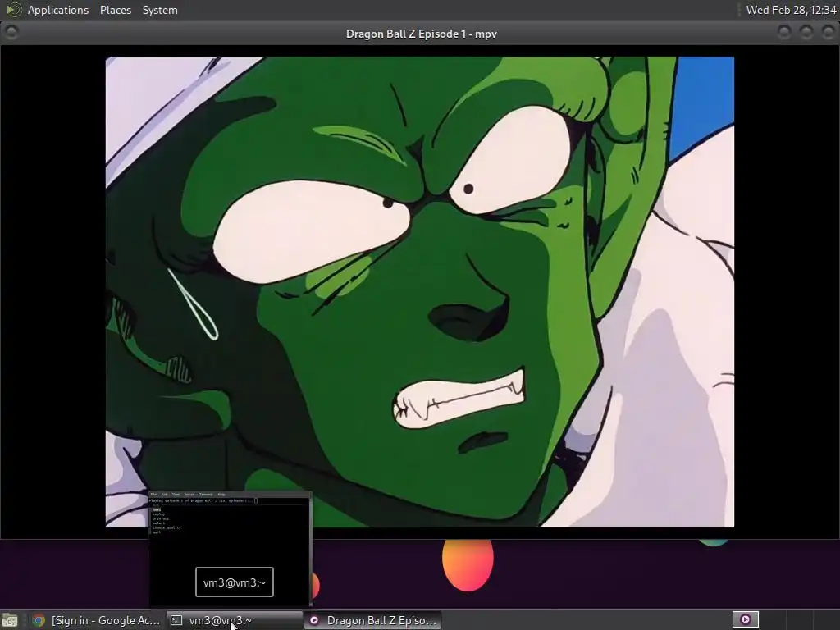Close the Dragon Ball Z mpv window
840x630 pixels.
tap(828, 33)
